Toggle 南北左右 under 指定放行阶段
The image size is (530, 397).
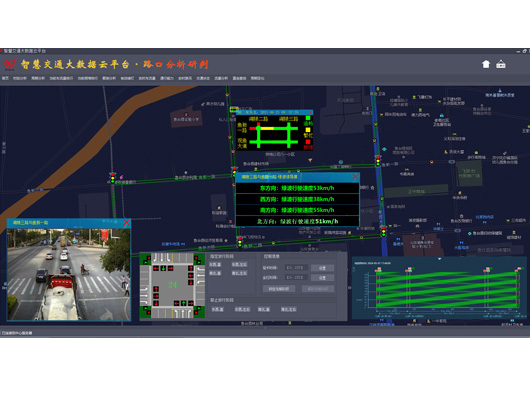(239, 273)
